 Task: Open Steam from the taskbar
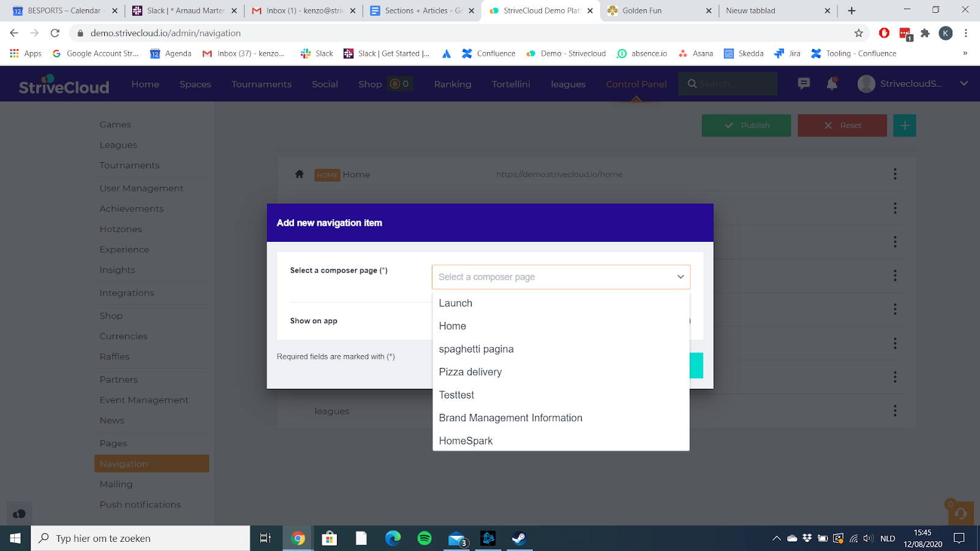(x=519, y=538)
